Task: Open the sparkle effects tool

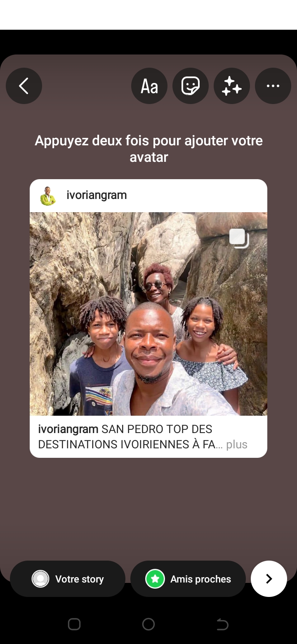Action: pyautogui.click(x=232, y=86)
